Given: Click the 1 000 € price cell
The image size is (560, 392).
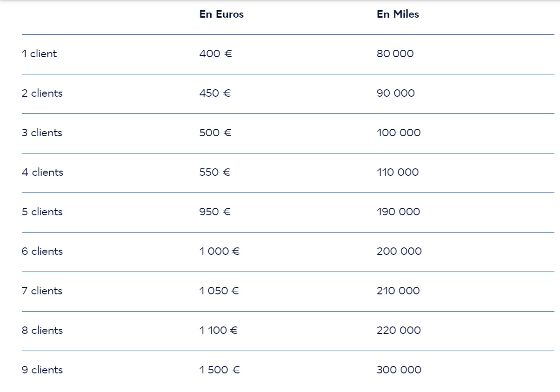Looking at the screenshot, I should pos(220,252).
